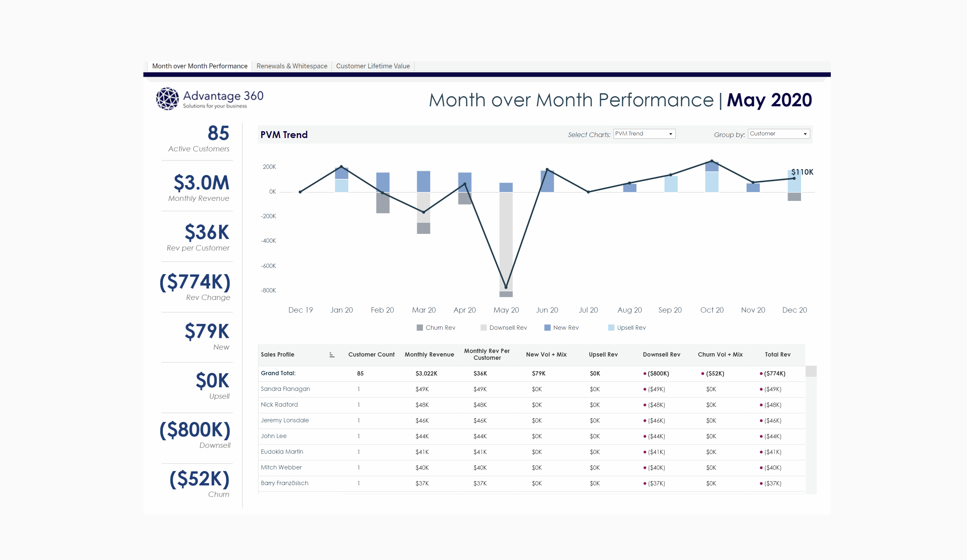Click the sort icon beside Sales Profile
This screenshot has width=967, height=560.
(332, 355)
